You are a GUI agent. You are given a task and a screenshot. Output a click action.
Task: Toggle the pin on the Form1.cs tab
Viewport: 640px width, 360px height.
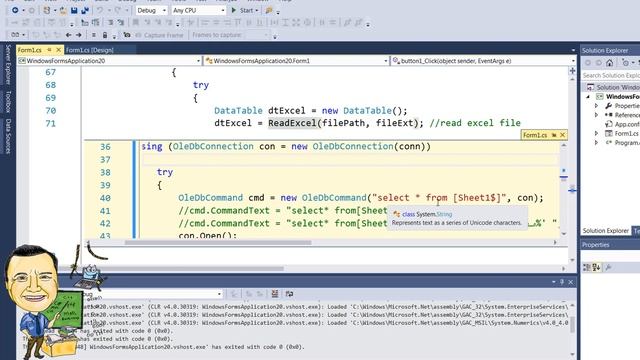(49, 50)
